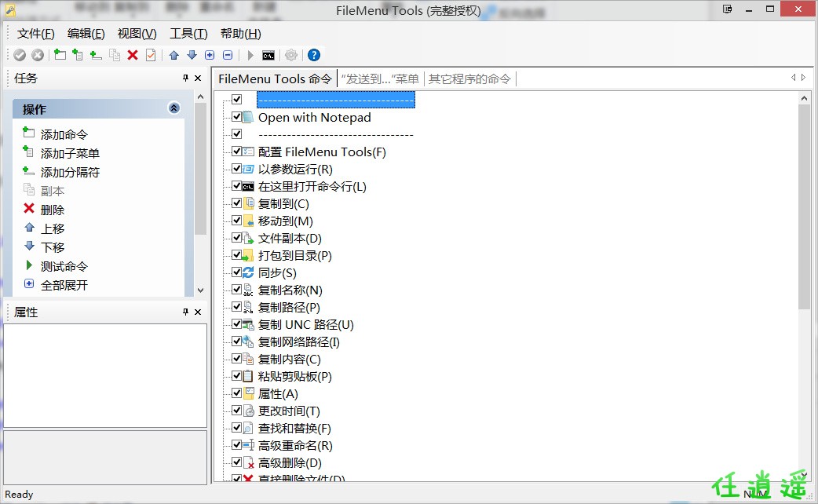Click the Open with Notepad icon
Viewport: 818px width, 504px height.
click(x=248, y=117)
